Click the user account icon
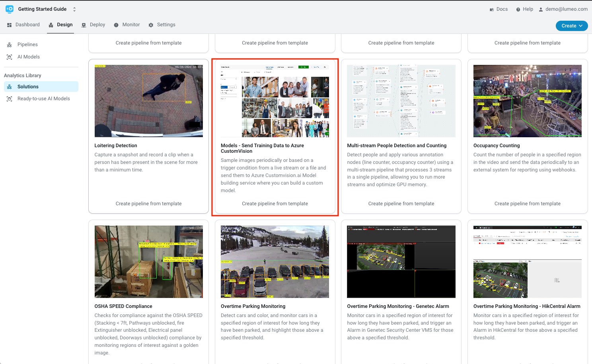 (541, 10)
